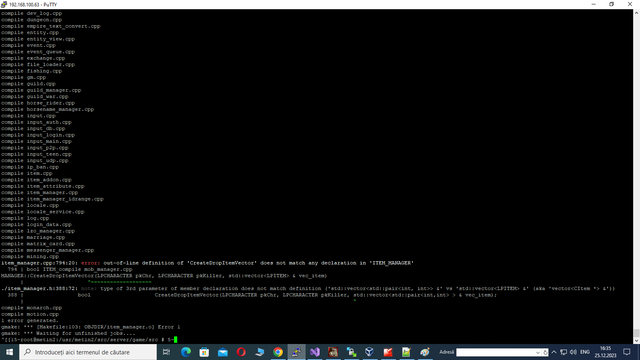Image resolution: width=640 pixels, height=360 pixels.
Task: Open the Mail app from taskbar
Action: click(222, 352)
